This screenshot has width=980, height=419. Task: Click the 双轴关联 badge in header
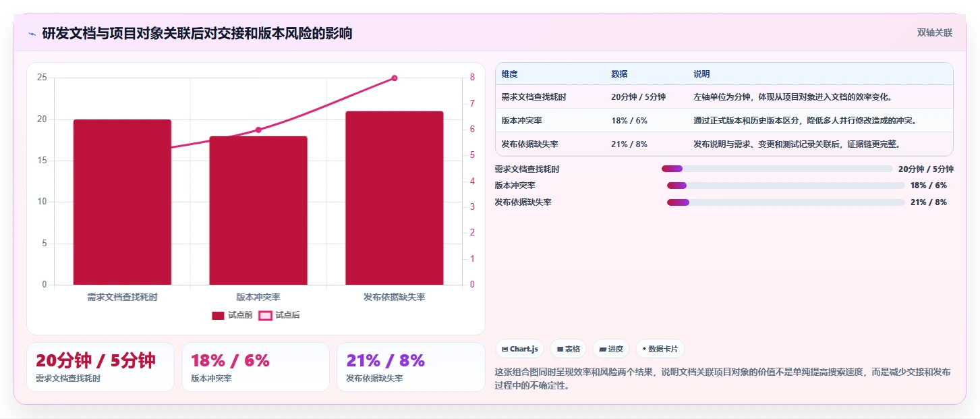[934, 32]
